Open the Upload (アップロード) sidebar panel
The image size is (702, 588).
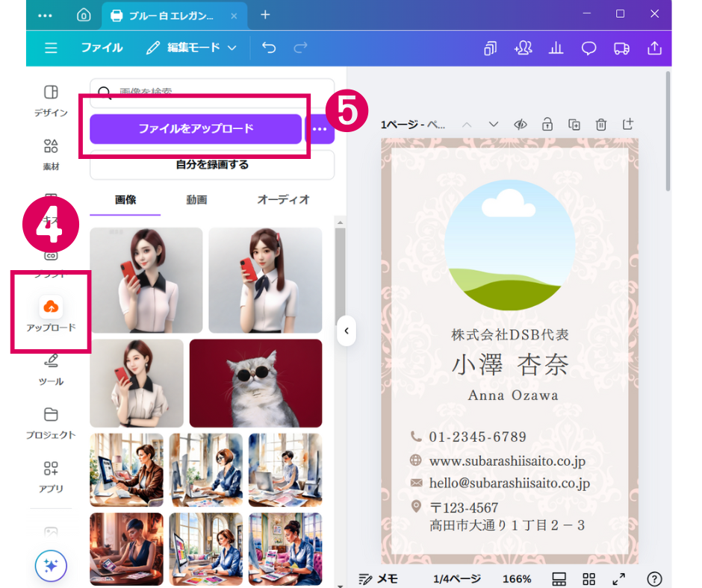pos(51,313)
